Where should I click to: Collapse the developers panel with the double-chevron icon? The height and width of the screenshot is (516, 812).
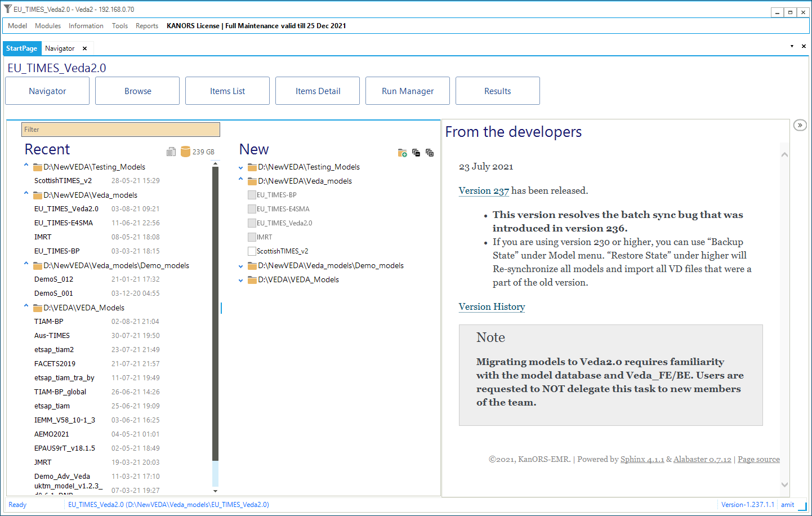coord(800,125)
